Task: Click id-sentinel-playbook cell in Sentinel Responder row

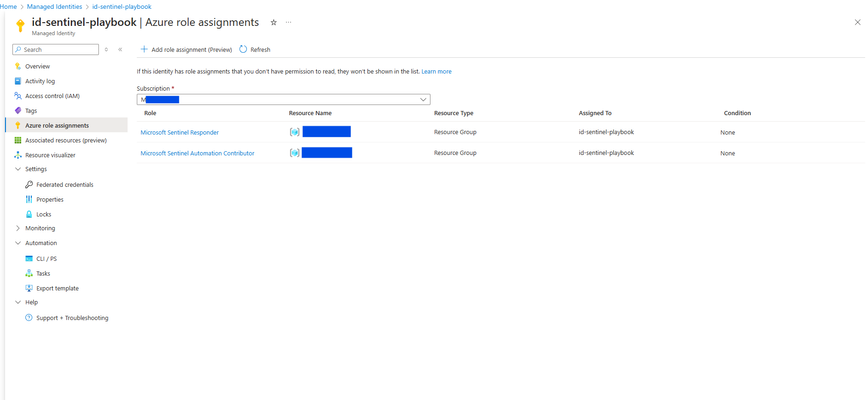Action: pyautogui.click(x=606, y=133)
